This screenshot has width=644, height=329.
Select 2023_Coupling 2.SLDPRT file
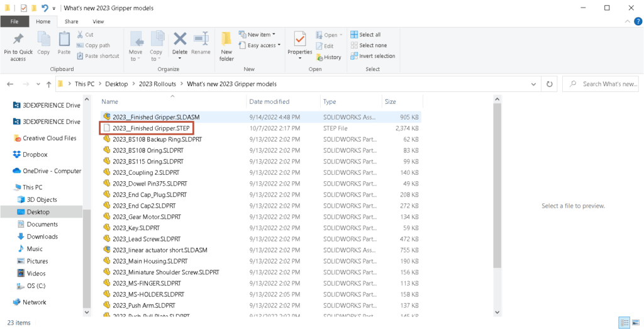pyautogui.click(x=261, y=172)
